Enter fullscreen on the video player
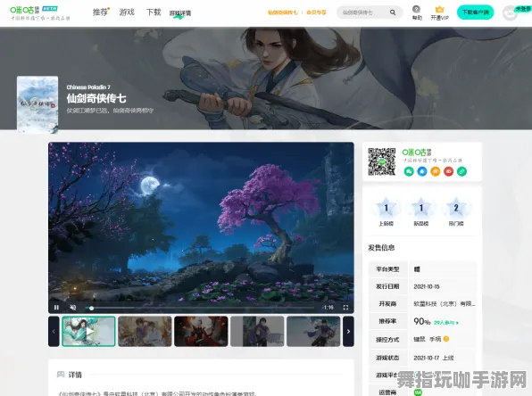The image size is (532, 396). [345, 308]
